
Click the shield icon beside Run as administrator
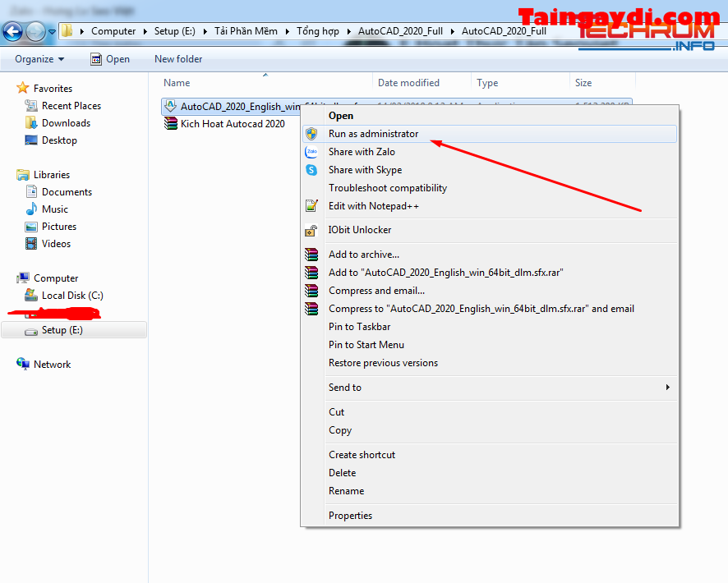point(311,134)
